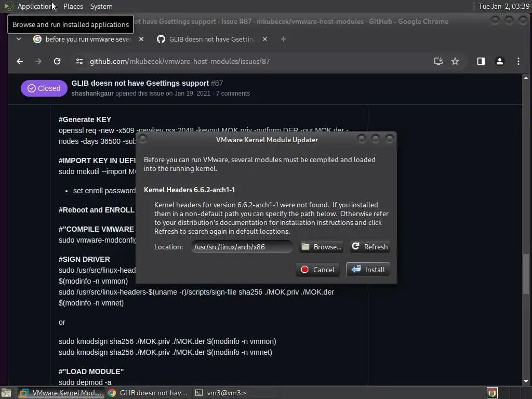Screen dimensions: 532x399
Task: Click the '7 comments' text
Action: pyautogui.click(x=233, y=94)
